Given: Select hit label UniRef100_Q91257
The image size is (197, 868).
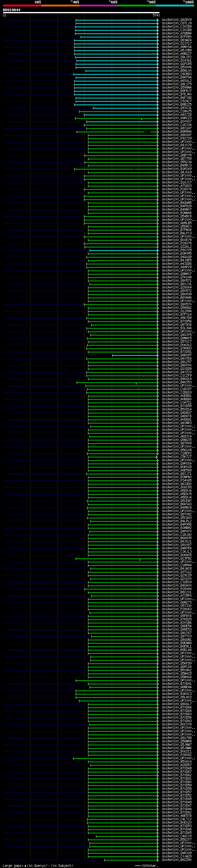Looking at the screenshot, I should tap(176, 362).
